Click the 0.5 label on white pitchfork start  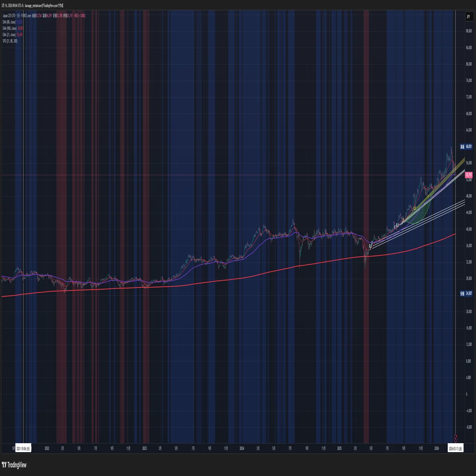(x=370, y=246)
